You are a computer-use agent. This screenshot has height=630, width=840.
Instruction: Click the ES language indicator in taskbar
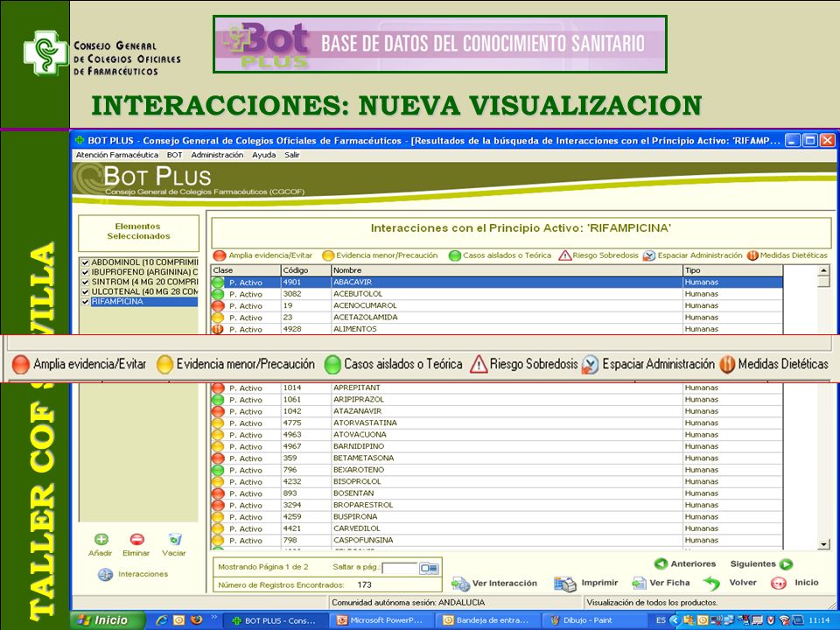pos(661,620)
